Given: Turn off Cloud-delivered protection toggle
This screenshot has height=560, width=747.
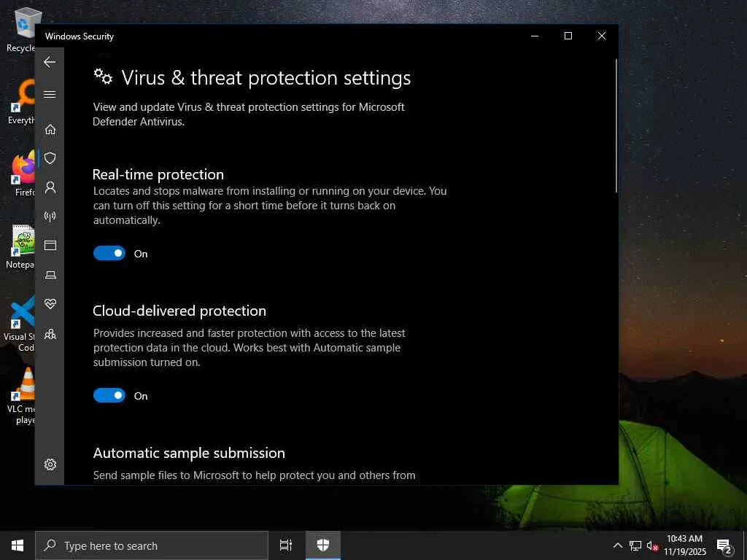Looking at the screenshot, I should [109, 395].
